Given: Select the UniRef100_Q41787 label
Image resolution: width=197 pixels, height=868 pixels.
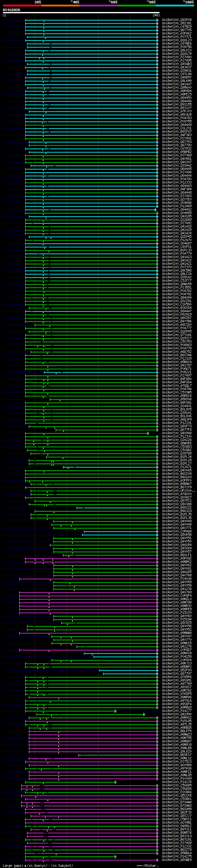Looking at the screenshot, I should tap(177, 365).
